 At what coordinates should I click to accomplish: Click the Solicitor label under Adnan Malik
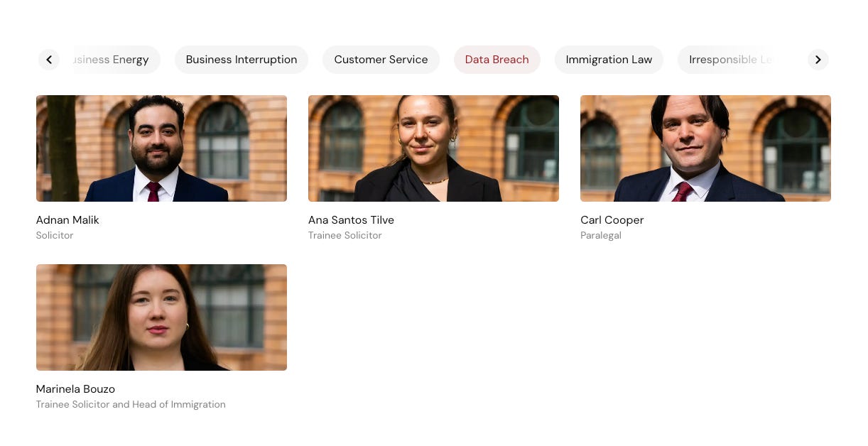(55, 236)
